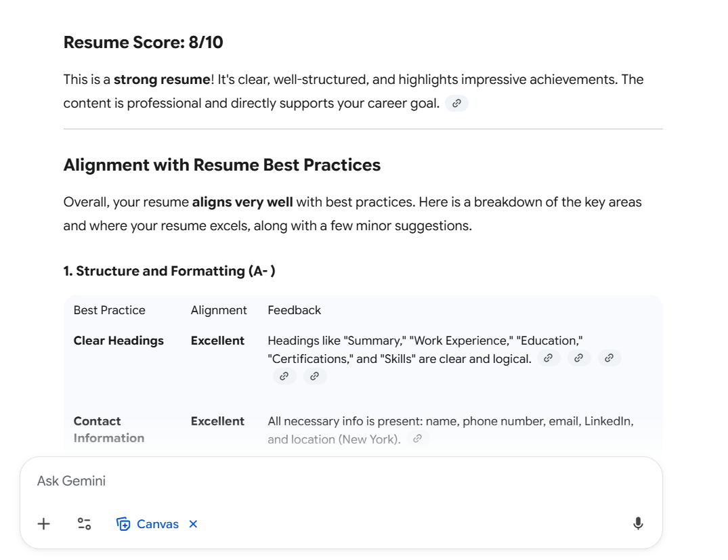Click the "Clear Headings" row label

coord(119,341)
